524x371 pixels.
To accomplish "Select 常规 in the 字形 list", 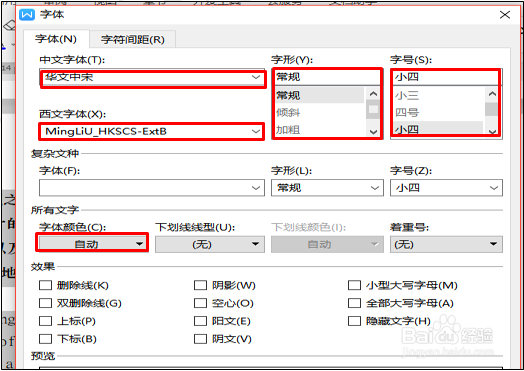I will pos(319,95).
